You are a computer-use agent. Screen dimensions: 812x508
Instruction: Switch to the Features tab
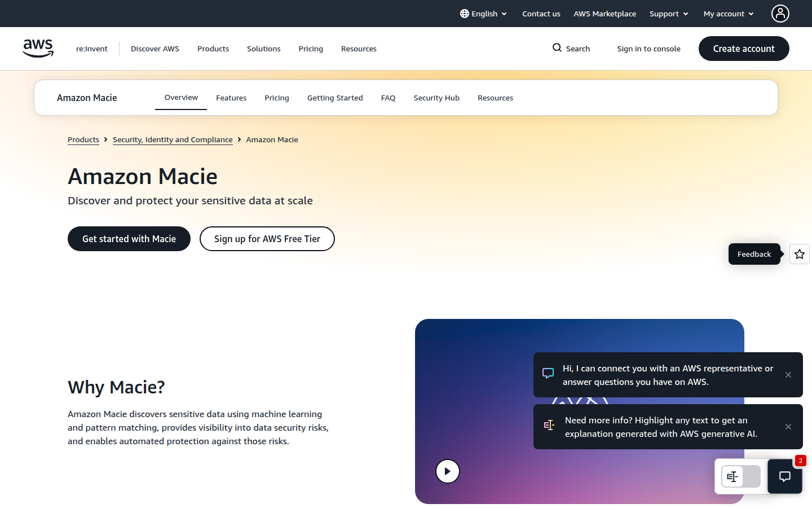[x=231, y=98]
